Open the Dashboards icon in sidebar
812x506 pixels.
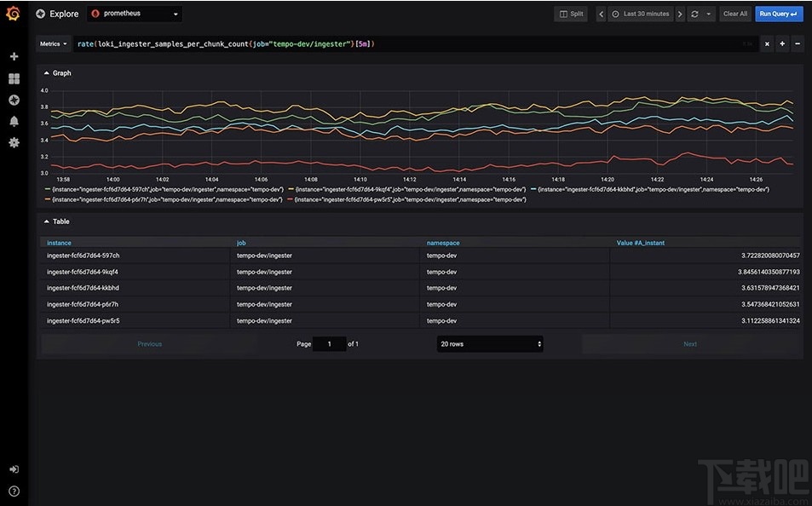tap(13, 78)
